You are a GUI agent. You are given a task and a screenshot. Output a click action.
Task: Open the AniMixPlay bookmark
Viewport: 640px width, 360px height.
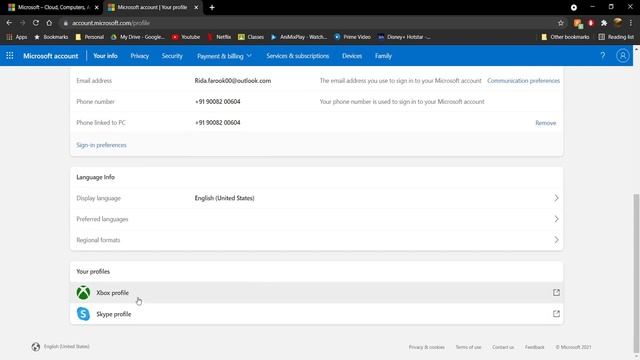point(299,37)
